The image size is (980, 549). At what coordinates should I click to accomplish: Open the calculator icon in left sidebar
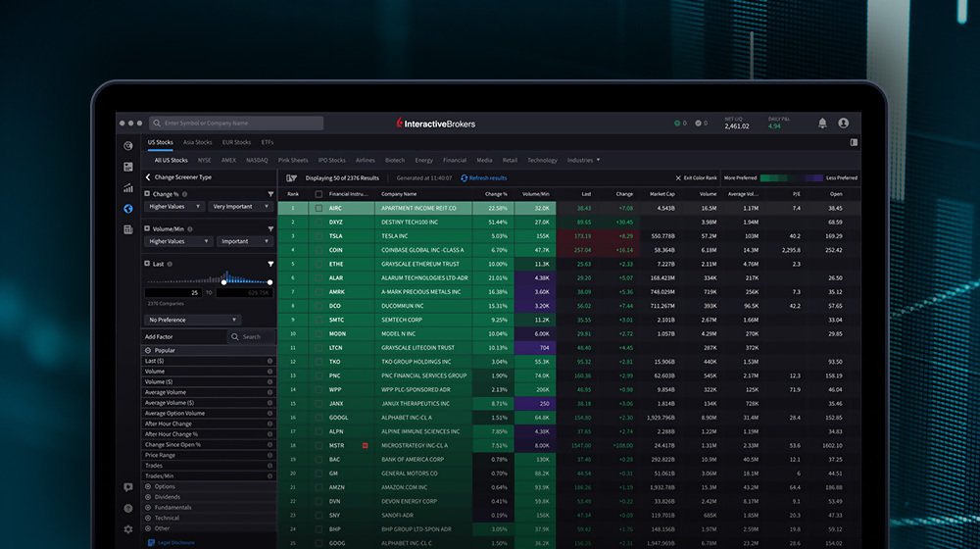[x=128, y=229]
